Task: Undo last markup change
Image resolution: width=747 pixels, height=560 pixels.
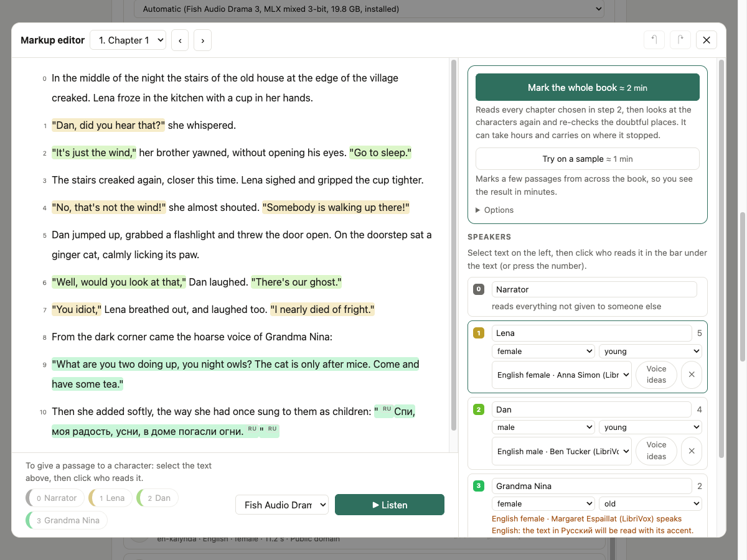Action: coord(654,40)
